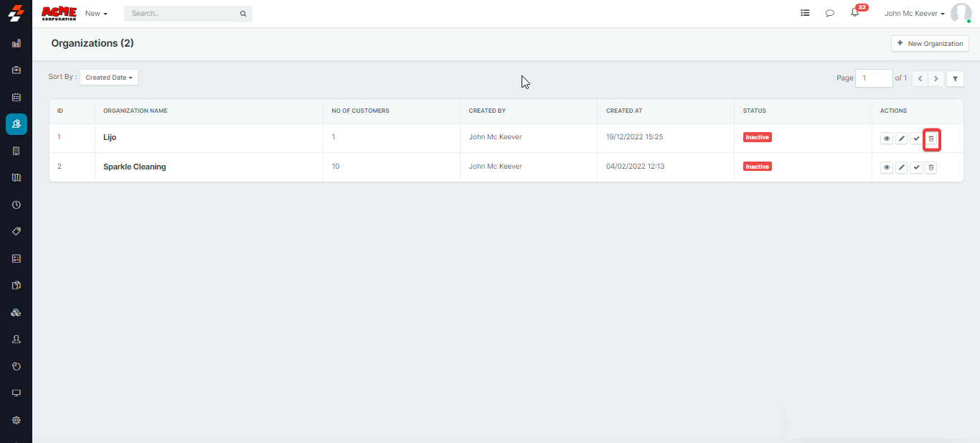
Task: View Lijo organization using the eye icon
Action: point(887,139)
